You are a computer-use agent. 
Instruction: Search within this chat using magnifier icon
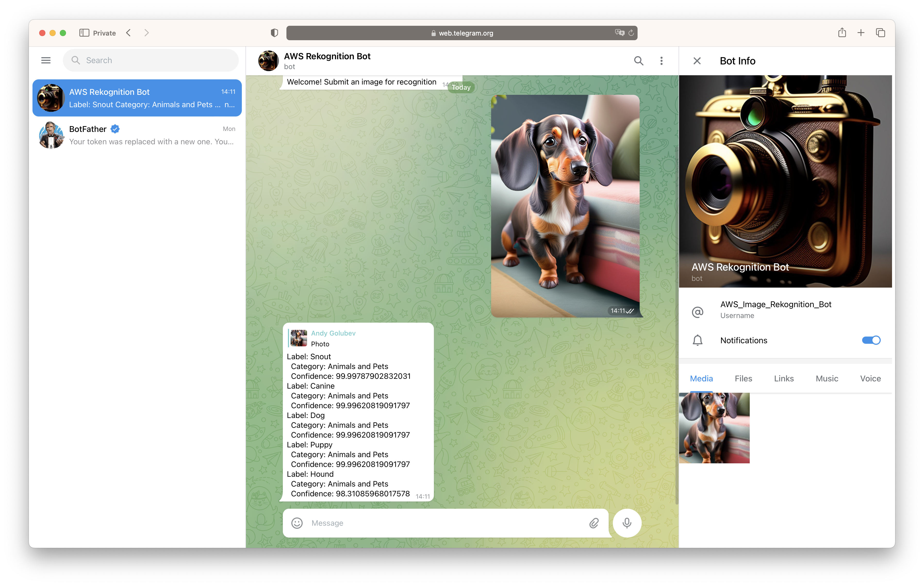(639, 61)
